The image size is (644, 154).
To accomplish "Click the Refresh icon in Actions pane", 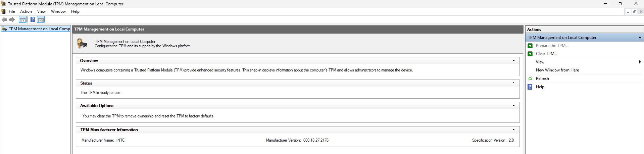I will [530, 79].
